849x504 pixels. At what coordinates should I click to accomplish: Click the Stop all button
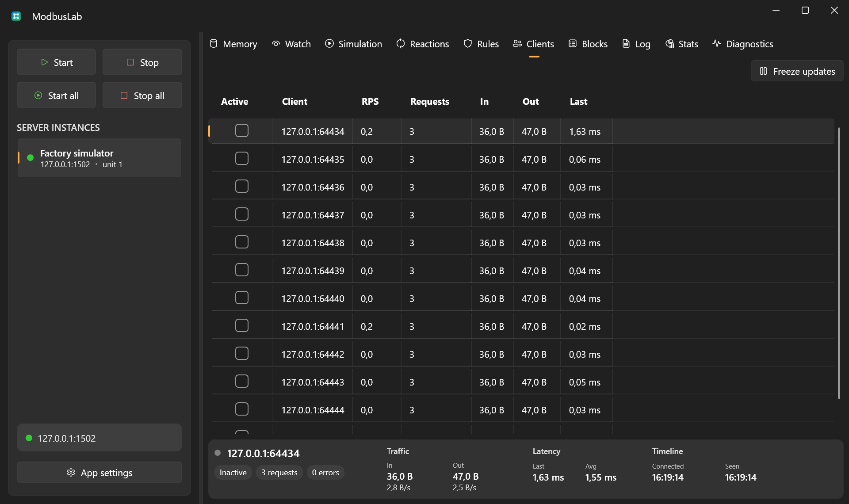click(142, 95)
